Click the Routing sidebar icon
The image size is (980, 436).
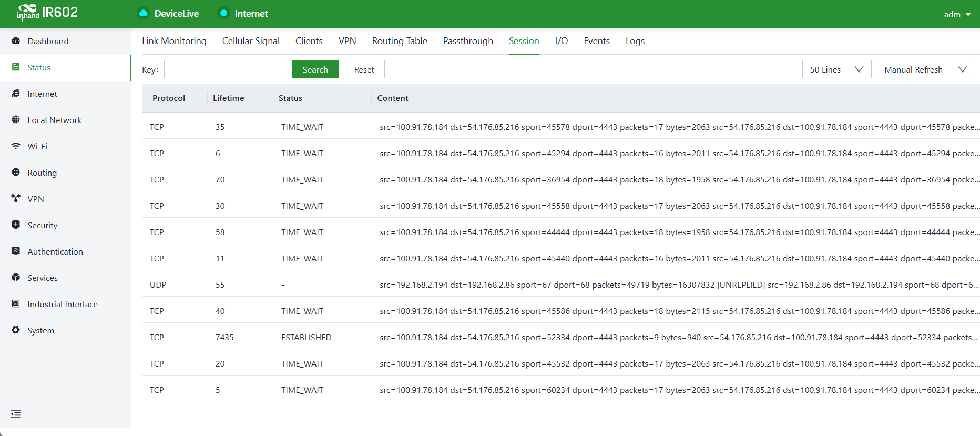coord(16,173)
